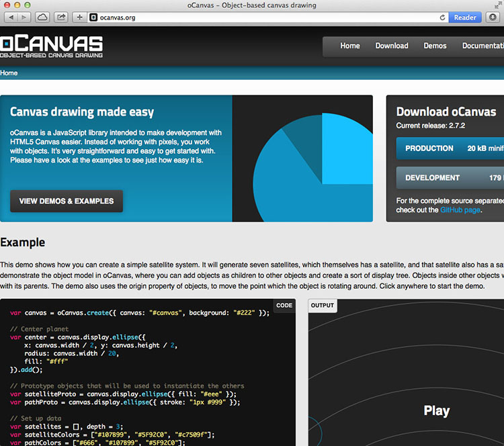Click the '// Center planet' comment line
This screenshot has height=446, width=504.
(39, 329)
